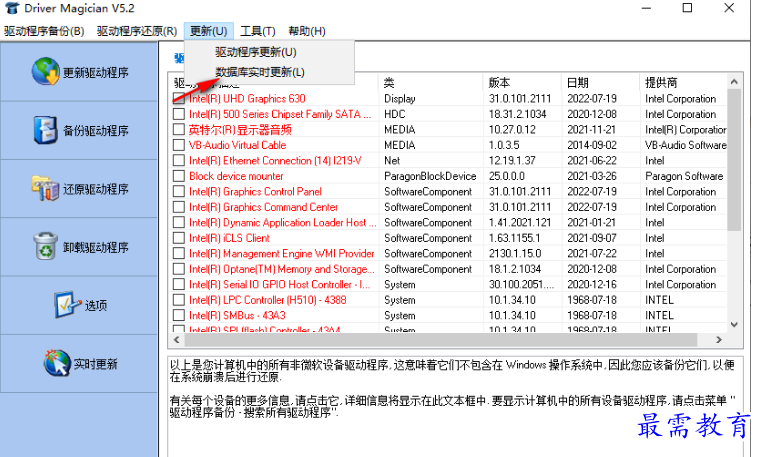Click the 还原驱动程序 sidebar label
The width and height of the screenshot is (759, 457).
(x=96, y=189)
